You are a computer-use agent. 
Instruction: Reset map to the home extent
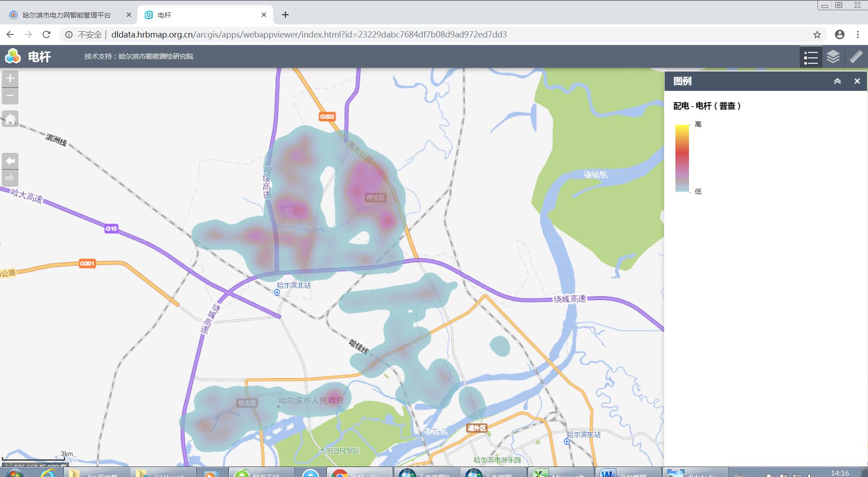point(10,119)
